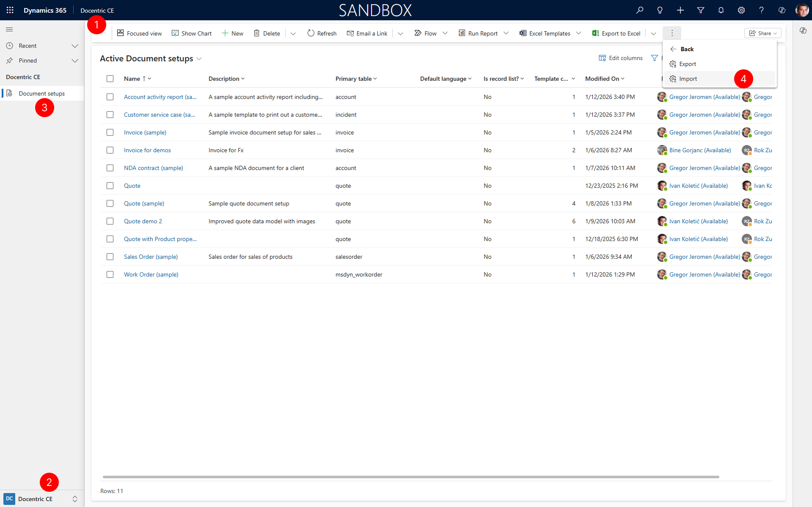812x507 pixels.
Task: Open the lightbulb assistant icon
Action: click(x=660, y=10)
